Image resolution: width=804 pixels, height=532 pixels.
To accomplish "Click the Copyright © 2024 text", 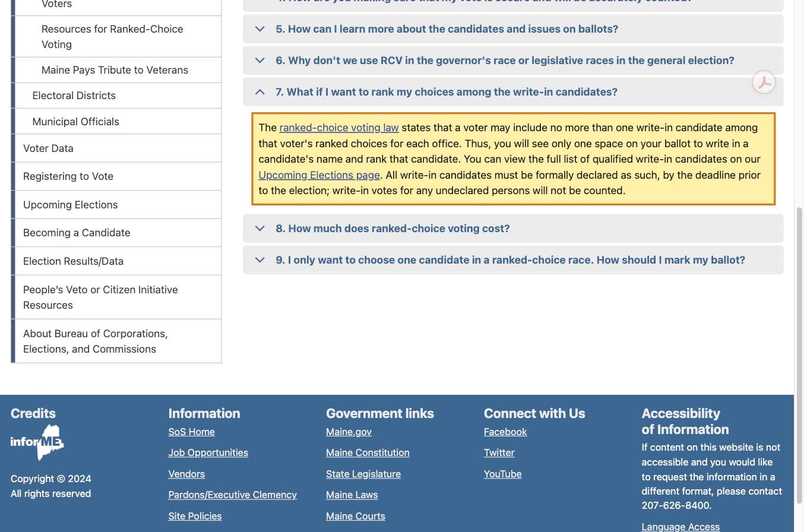I will (x=51, y=479).
